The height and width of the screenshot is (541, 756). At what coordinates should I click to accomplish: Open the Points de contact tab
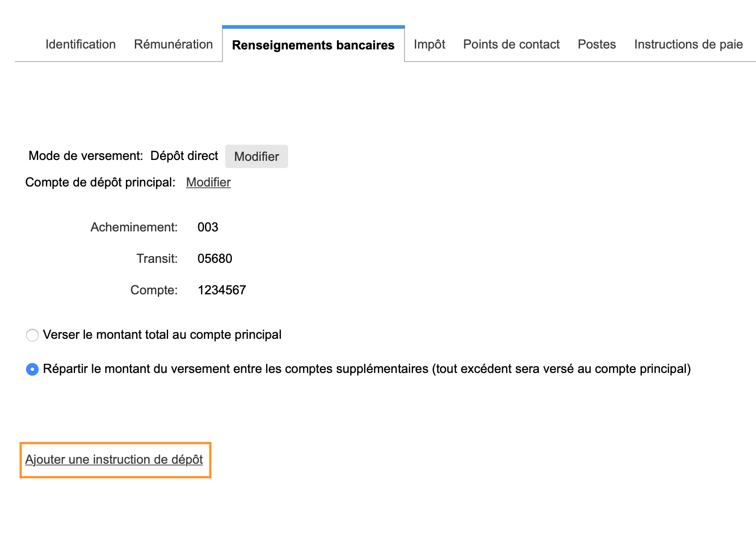point(511,44)
